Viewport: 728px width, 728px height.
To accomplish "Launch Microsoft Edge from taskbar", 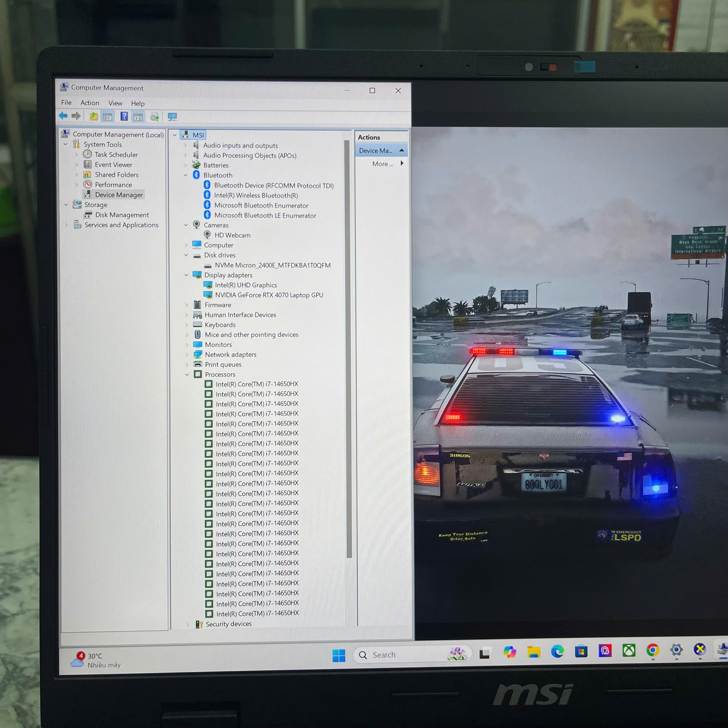I will tap(557, 651).
